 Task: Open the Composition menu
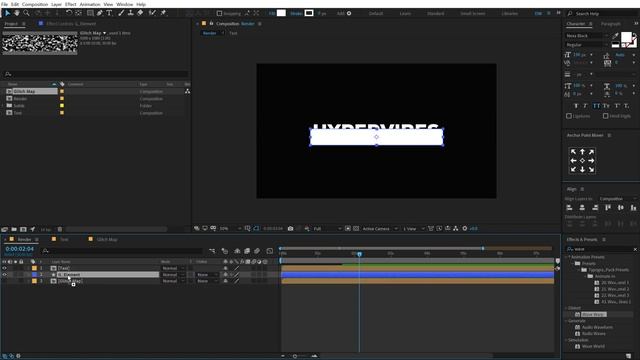pyautogui.click(x=35, y=4)
